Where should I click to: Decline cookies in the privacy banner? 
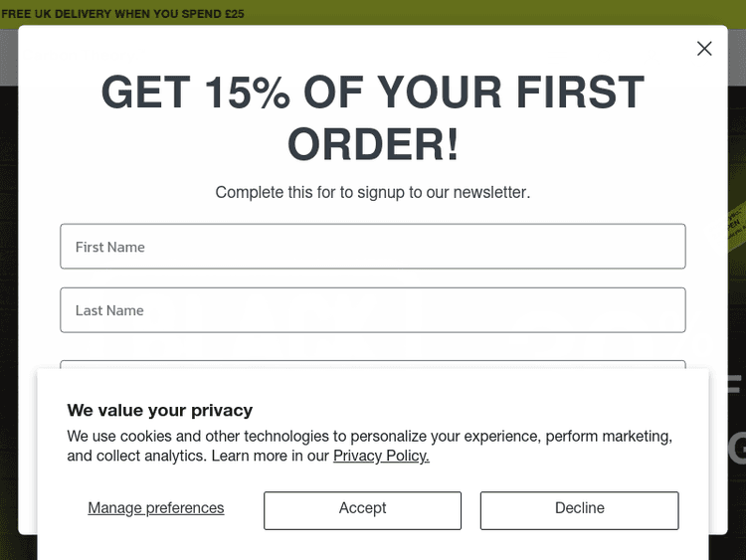click(x=579, y=509)
